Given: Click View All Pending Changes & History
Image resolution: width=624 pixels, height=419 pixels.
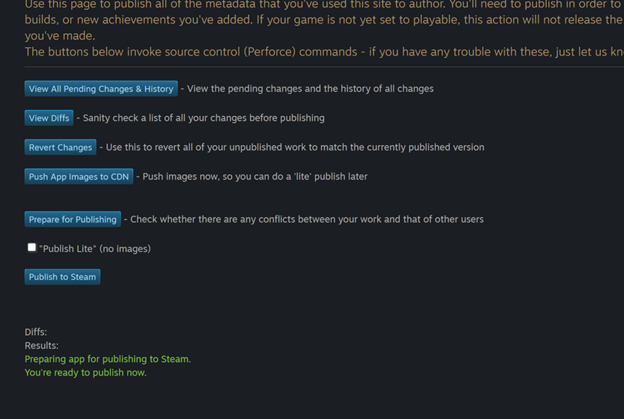Looking at the screenshot, I should 101,89.
